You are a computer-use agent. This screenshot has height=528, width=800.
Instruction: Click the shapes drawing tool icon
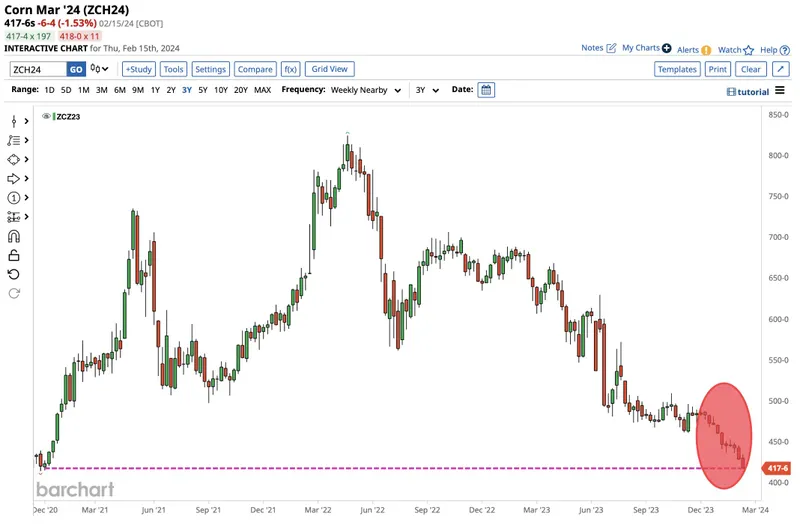pyautogui.click(x=14, y=159)
